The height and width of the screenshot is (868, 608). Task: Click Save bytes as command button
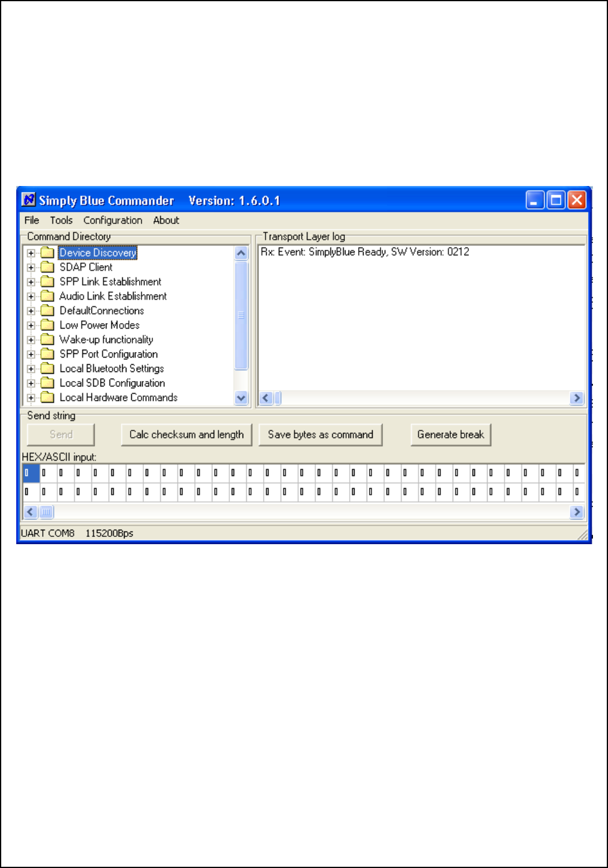[320, 435]
